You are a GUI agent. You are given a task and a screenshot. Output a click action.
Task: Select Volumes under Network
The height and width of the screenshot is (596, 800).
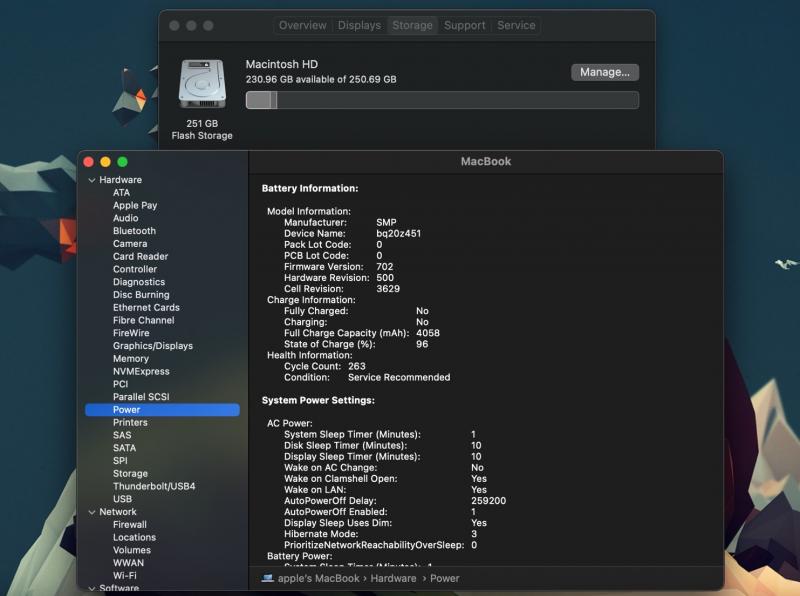[x=132, y=550]
